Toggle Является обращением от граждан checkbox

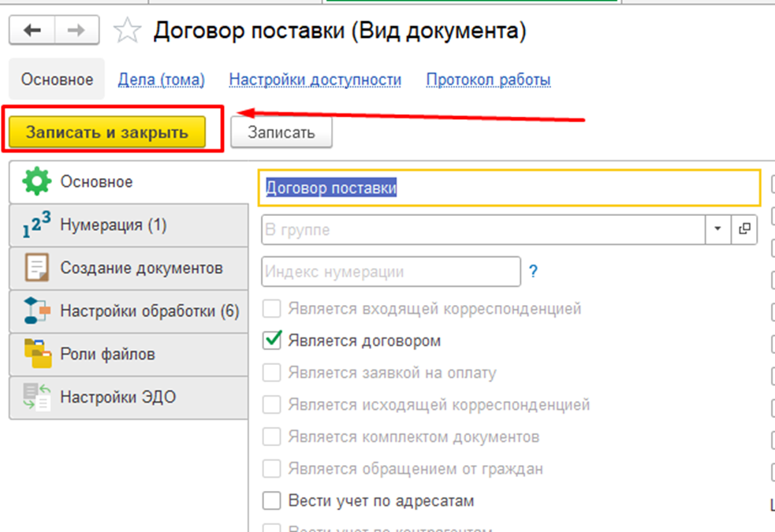271,469
